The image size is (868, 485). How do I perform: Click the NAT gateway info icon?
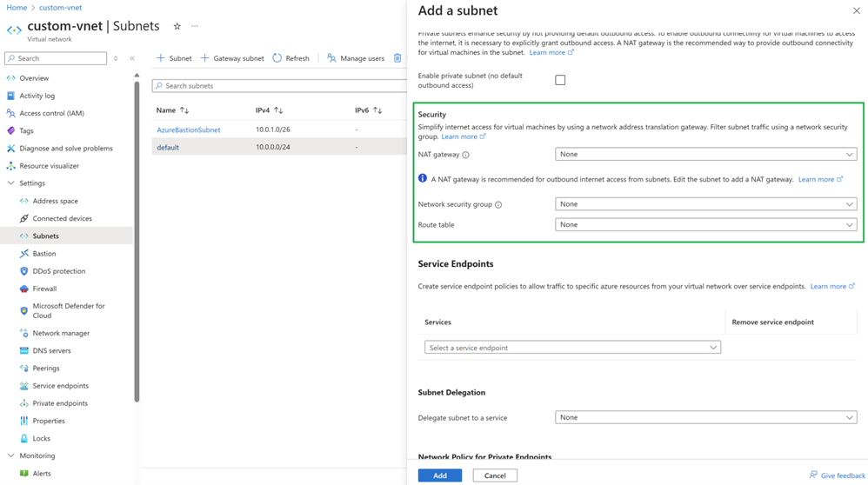click(x=466, y=155)
